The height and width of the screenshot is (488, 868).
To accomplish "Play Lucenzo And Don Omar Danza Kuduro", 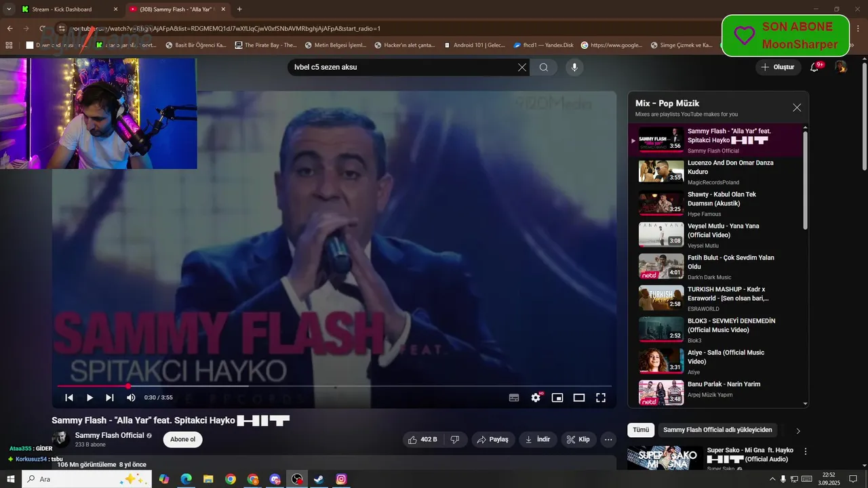I will tap(717, 171).
